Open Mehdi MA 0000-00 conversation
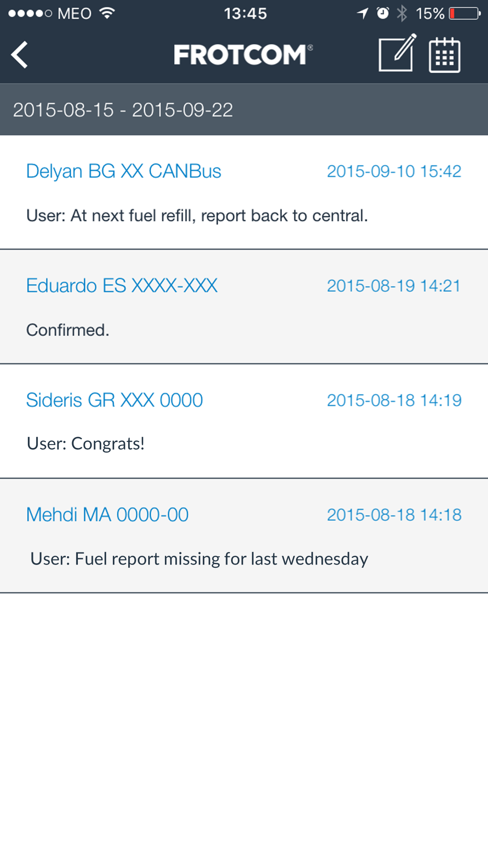 [x=107, y=515]
